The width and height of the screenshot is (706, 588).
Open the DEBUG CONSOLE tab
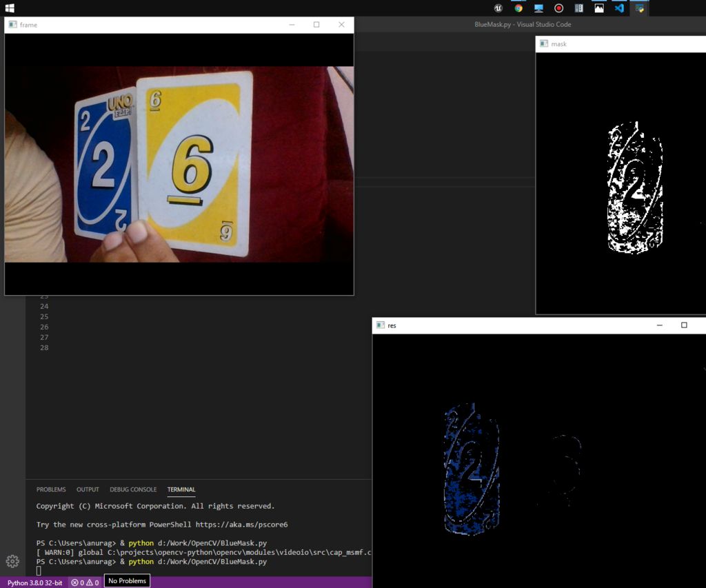pos(132,489)
